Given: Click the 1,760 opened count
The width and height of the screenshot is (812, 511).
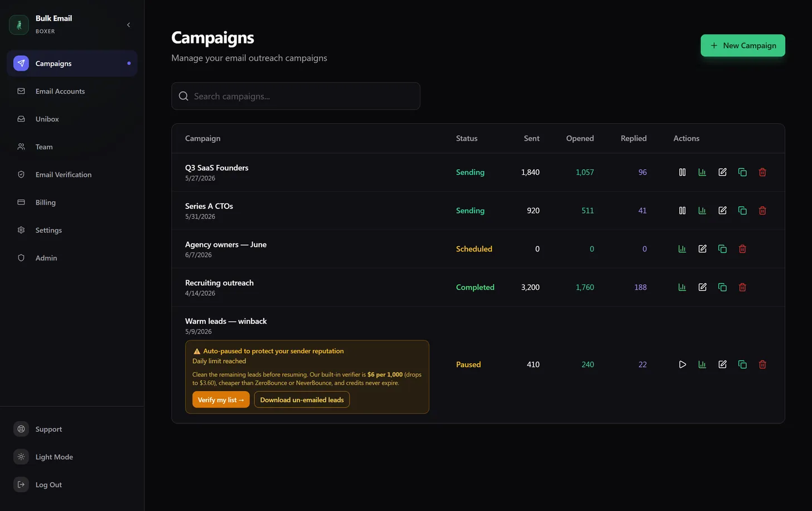Looking at the screenshot, I should point(585,288).
